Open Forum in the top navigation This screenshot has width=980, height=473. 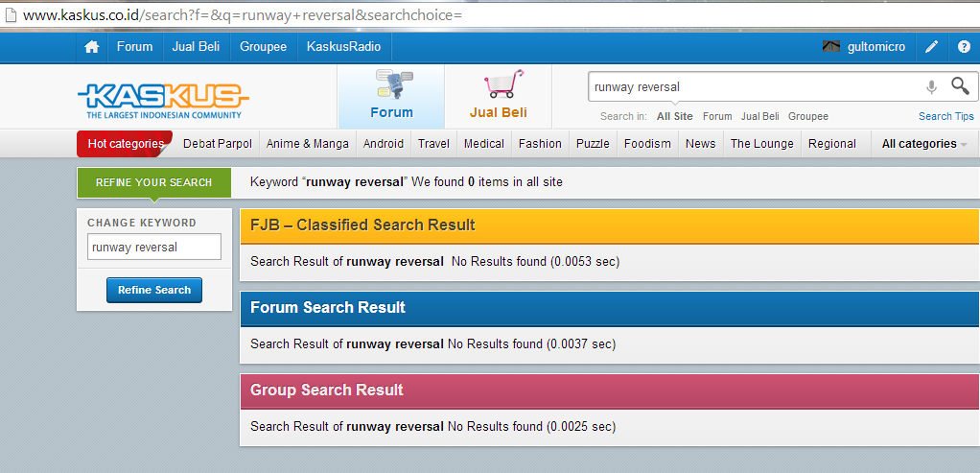click(x=134, y=47)
